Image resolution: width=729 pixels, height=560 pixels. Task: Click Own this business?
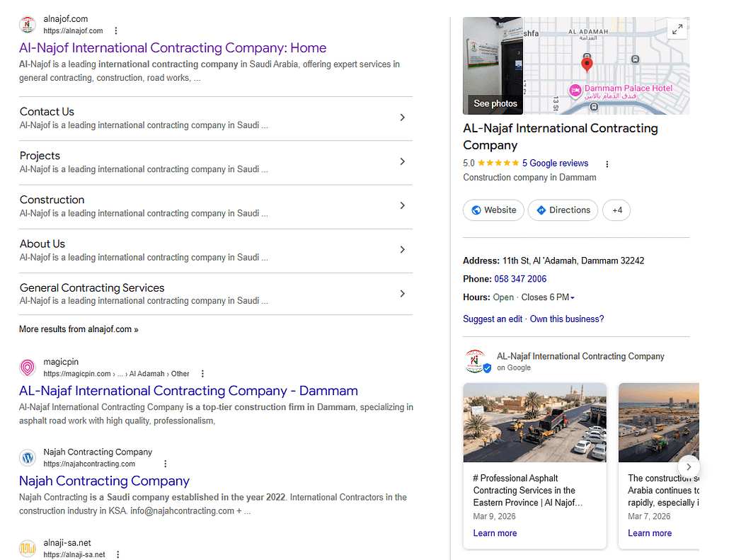tap(567, 319)
